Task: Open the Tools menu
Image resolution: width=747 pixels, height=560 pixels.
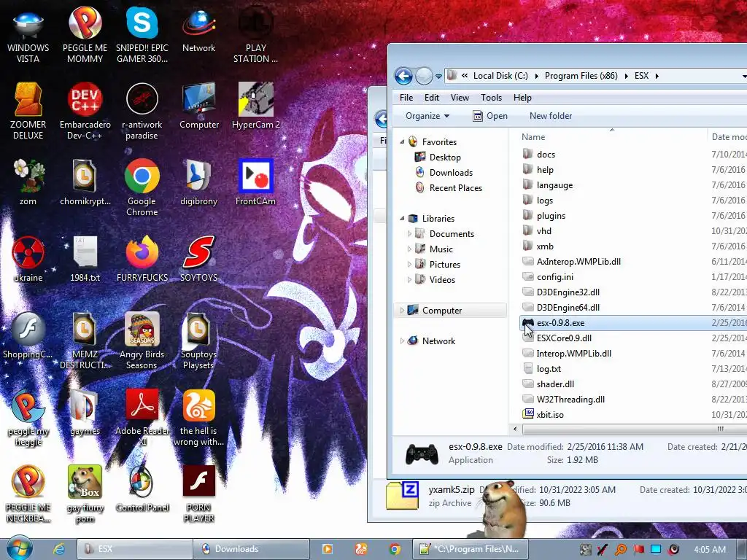Action: coord(491,98)
